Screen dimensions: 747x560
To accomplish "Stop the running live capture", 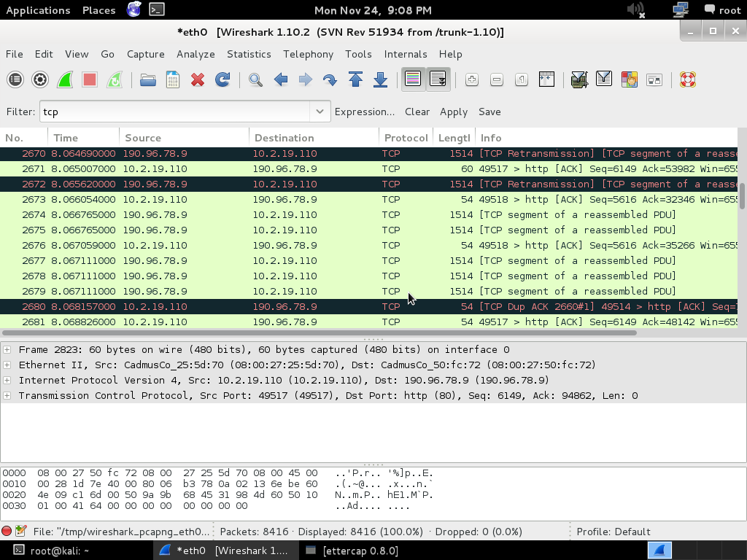I will coord(90,79).
